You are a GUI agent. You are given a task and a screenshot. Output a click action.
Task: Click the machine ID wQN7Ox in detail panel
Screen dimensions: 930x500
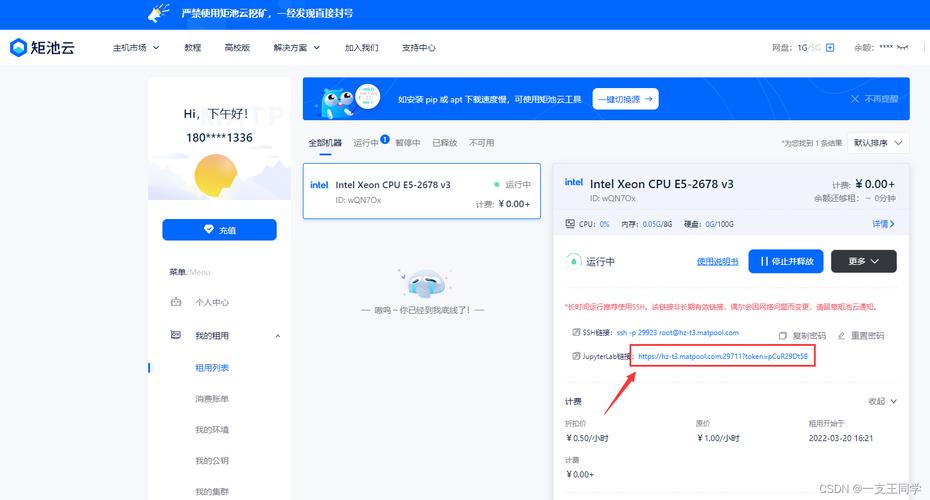click(x=613, y=198)
